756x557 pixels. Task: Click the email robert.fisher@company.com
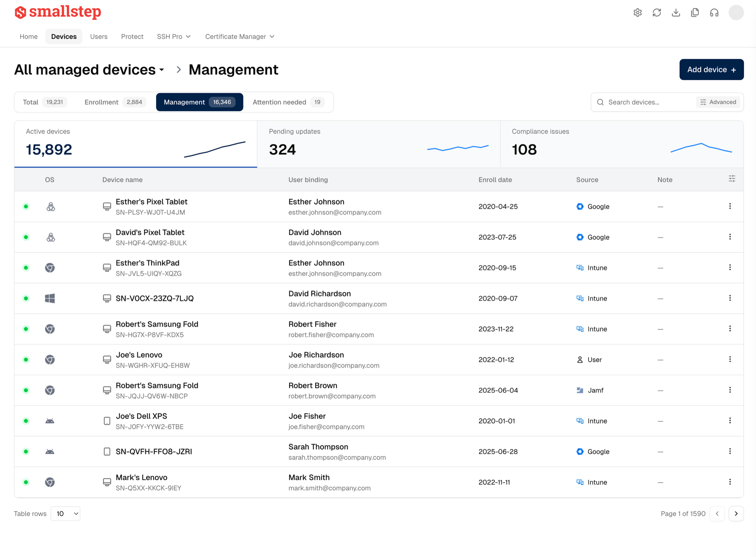(x=331, y=335)
